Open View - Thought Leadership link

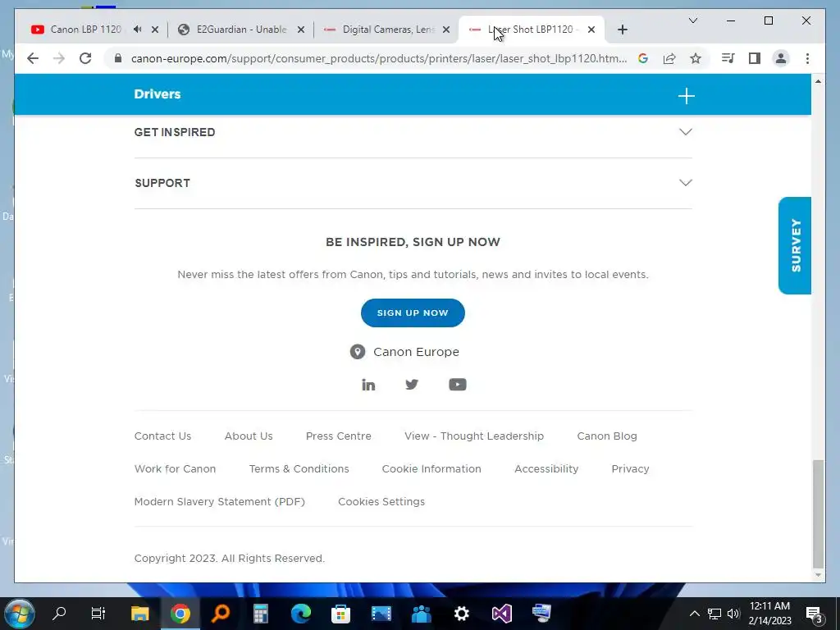pyautogui.click(x=474, y=436)
